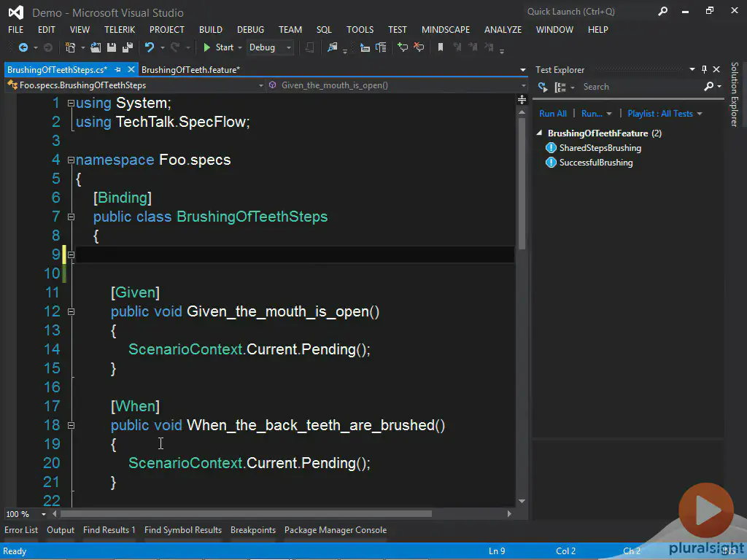Click the toggle bookmark toolbar icon

(440, 47)
